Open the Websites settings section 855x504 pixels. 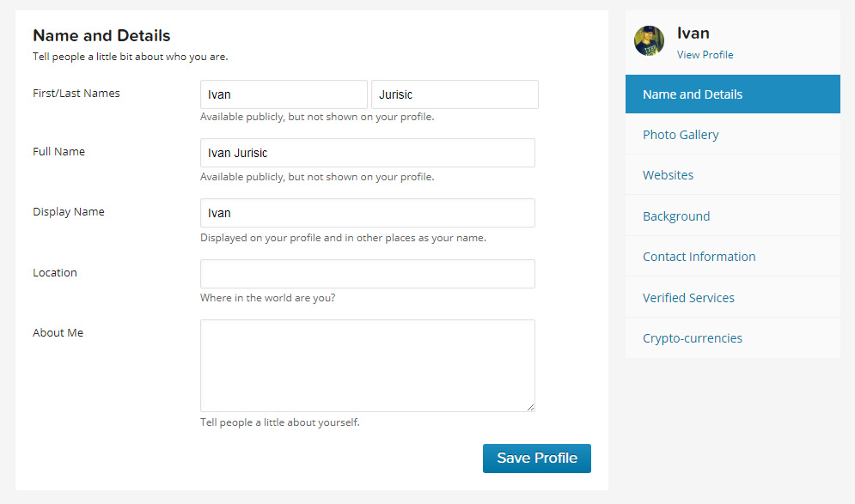pyautogui.click(x=669, y=174)
